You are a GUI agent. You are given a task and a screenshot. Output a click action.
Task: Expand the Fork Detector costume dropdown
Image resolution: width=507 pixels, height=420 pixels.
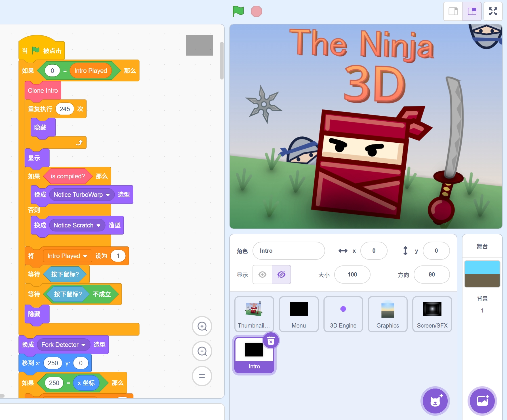[83, 345]
